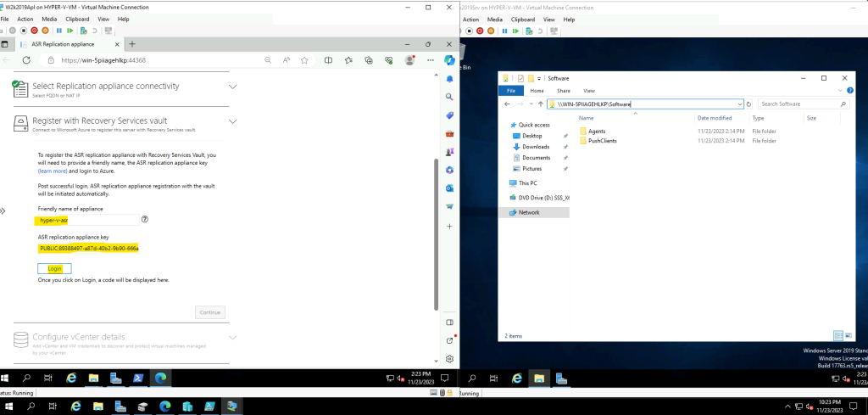This screenshot has width=868, height=415.
Task: Close the ASR Replication appliance tab
Action: pyautogui.click(x=117, y=44)
